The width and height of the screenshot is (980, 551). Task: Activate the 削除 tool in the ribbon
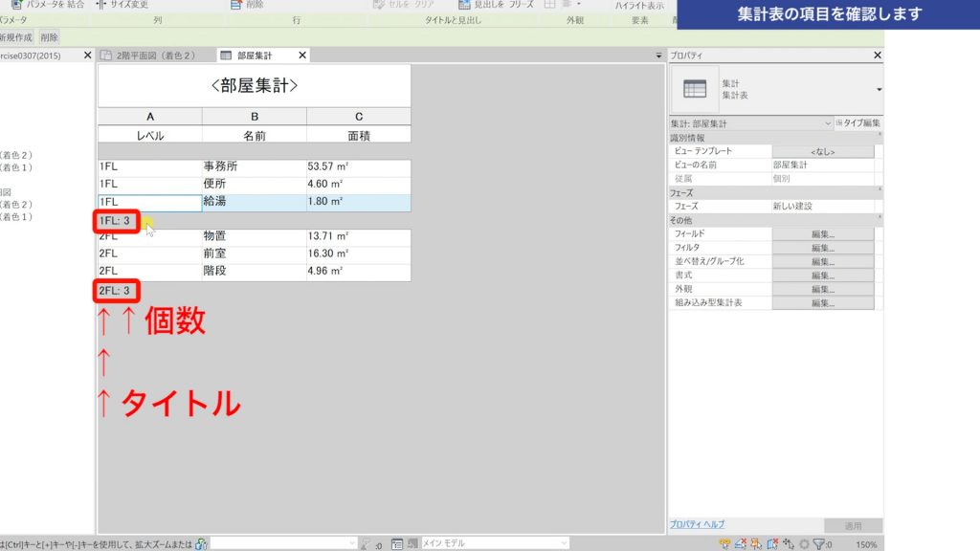[249, 5]
